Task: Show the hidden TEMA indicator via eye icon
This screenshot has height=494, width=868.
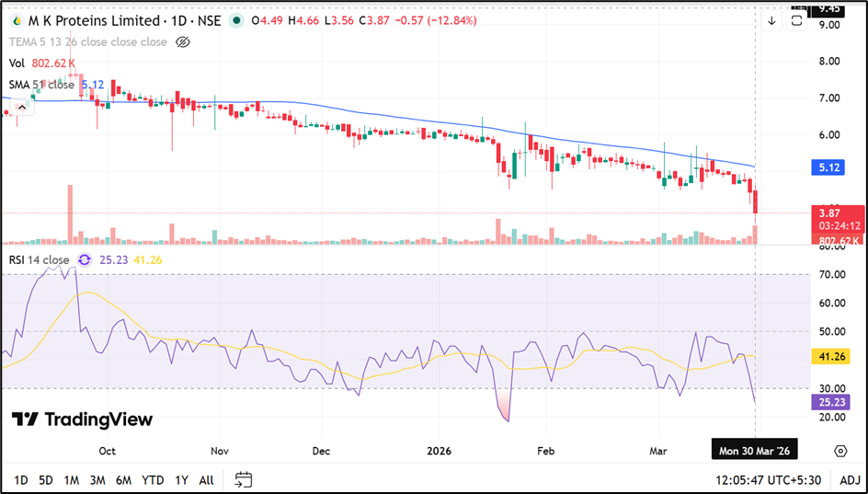Action: pyautogui.click(x=182, y=42)
